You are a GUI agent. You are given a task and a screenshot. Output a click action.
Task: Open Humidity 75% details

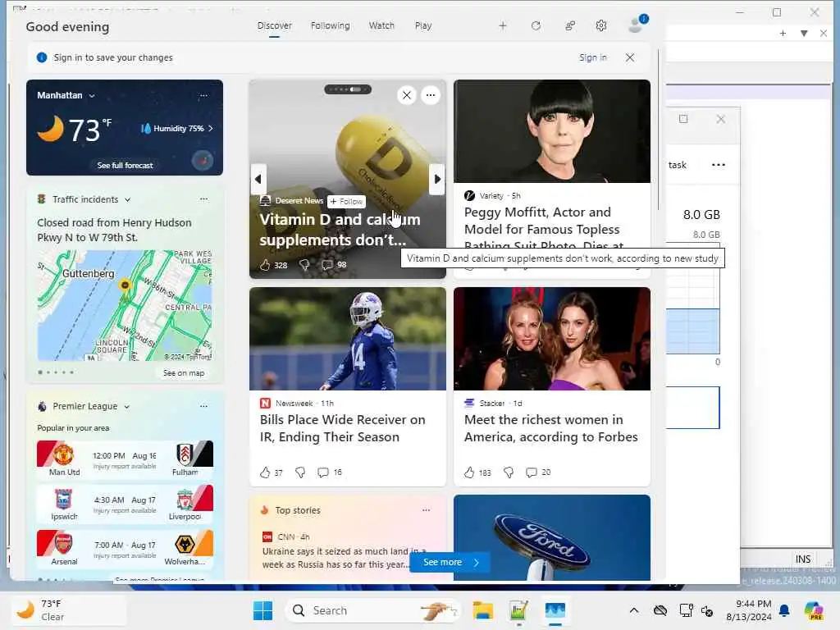click(x=177, y=129)
